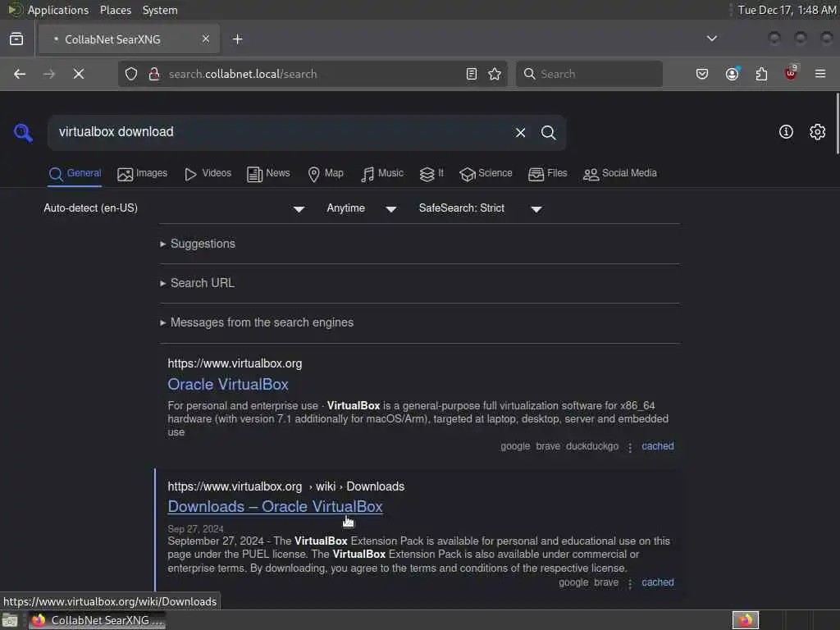Go back with browser back arrow
840x630 pixels.
pyautogui.click(x=20, y=74)
